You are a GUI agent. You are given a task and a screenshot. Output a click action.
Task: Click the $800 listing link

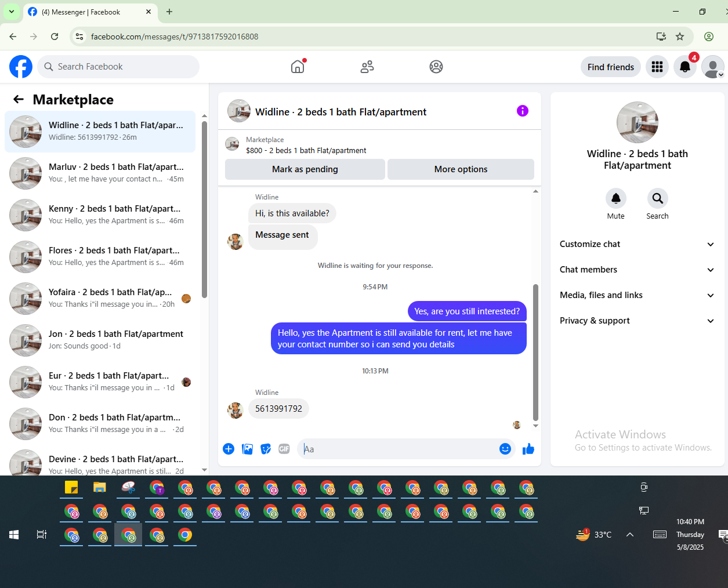(x=306, y=150)
